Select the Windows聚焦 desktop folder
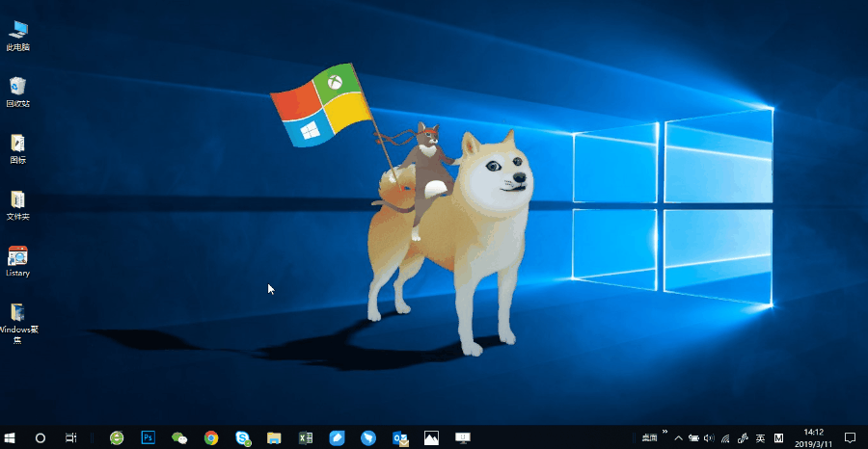 pyautogui.click(x=17, y=324)
